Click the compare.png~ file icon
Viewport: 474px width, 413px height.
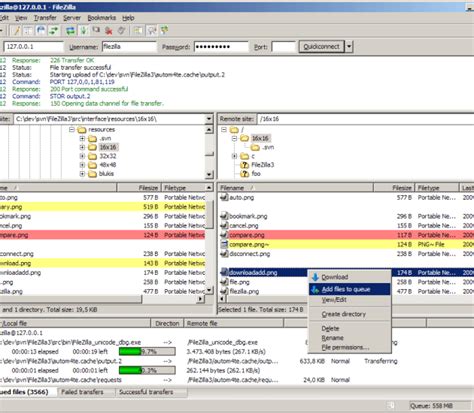[224, 245]
